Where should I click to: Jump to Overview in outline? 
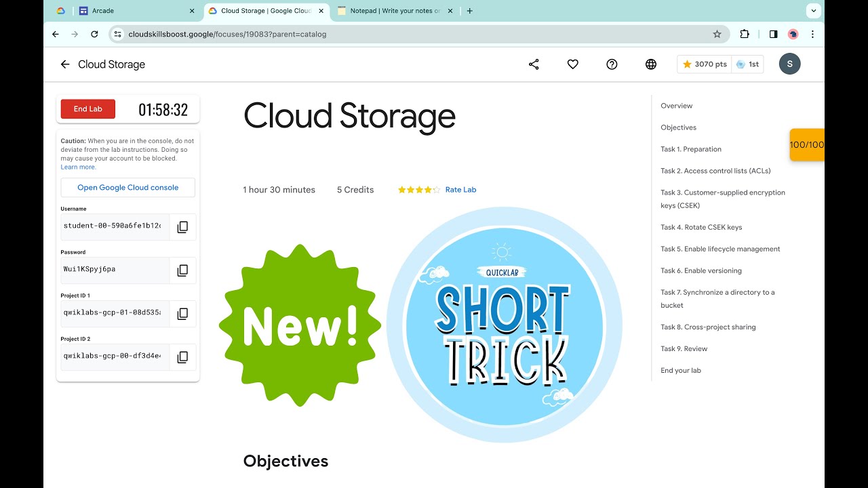(677, 106)
